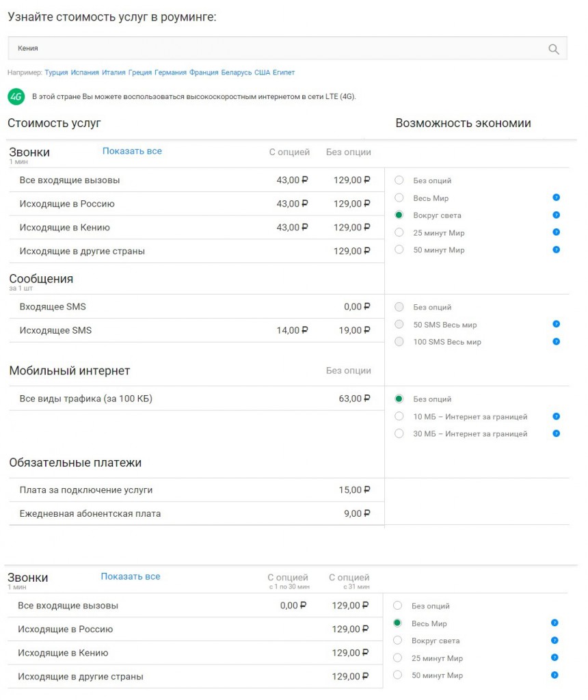
Task: Open the Турция example link
Action: click(56, 72)
